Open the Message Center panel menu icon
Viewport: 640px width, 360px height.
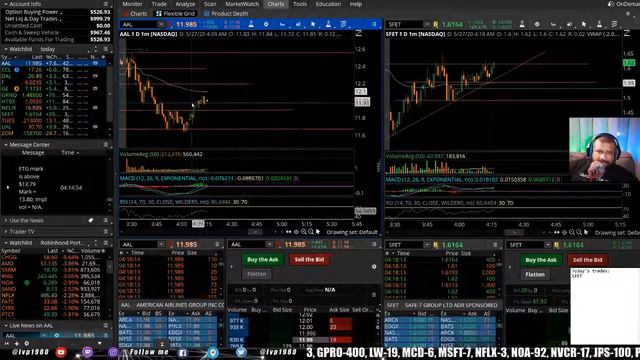tap(106, 144)
